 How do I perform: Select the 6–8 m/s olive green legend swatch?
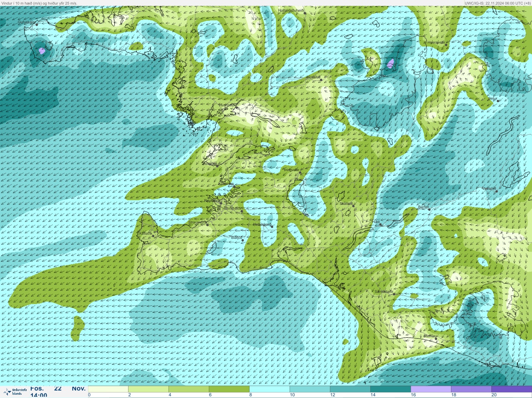click(x=229, y=389)
